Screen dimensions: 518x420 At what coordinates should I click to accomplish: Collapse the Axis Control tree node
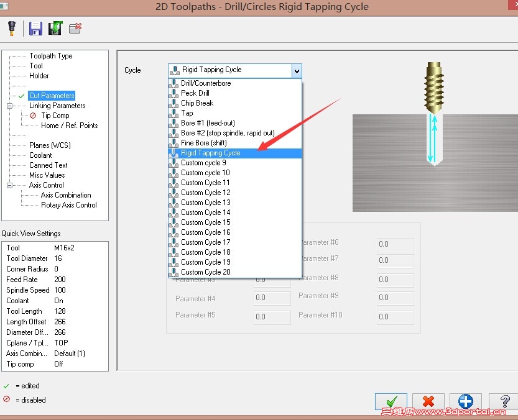click(x=9, y=186)
